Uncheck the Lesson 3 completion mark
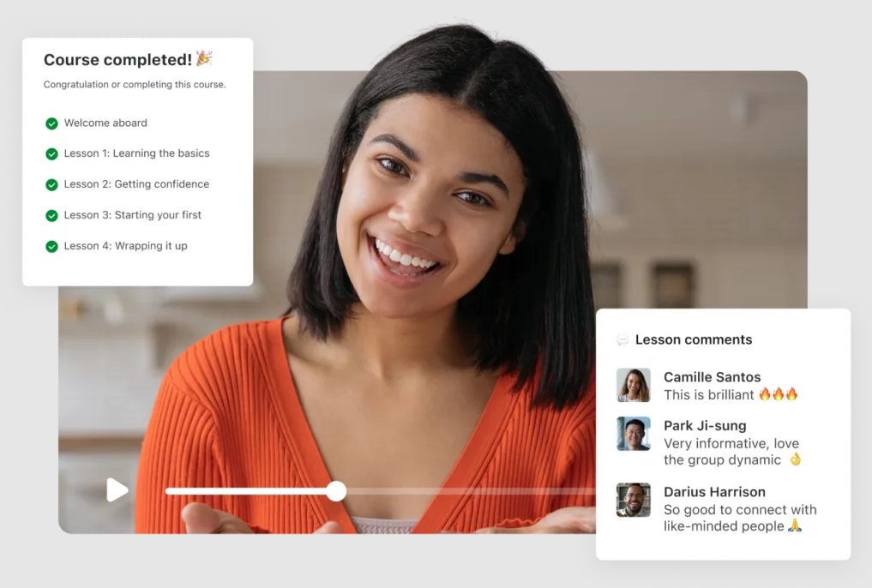872x588 pixels. point(51,216)
